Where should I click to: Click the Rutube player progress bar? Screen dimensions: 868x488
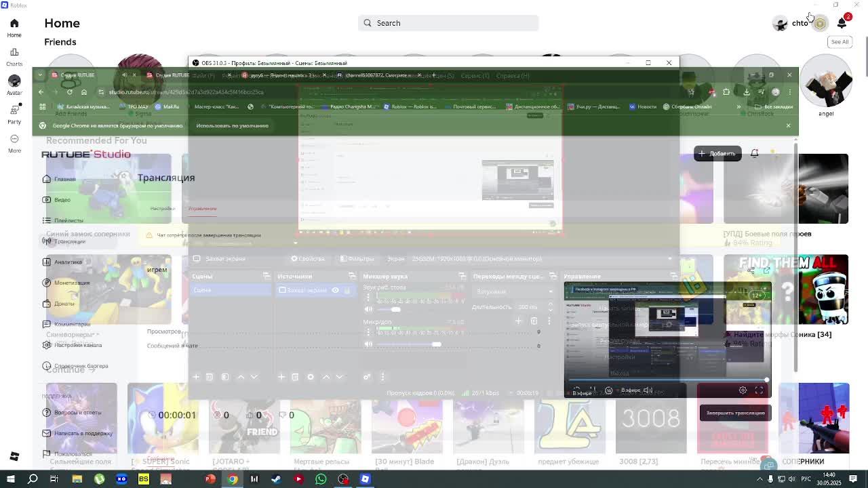pos(667,380)
